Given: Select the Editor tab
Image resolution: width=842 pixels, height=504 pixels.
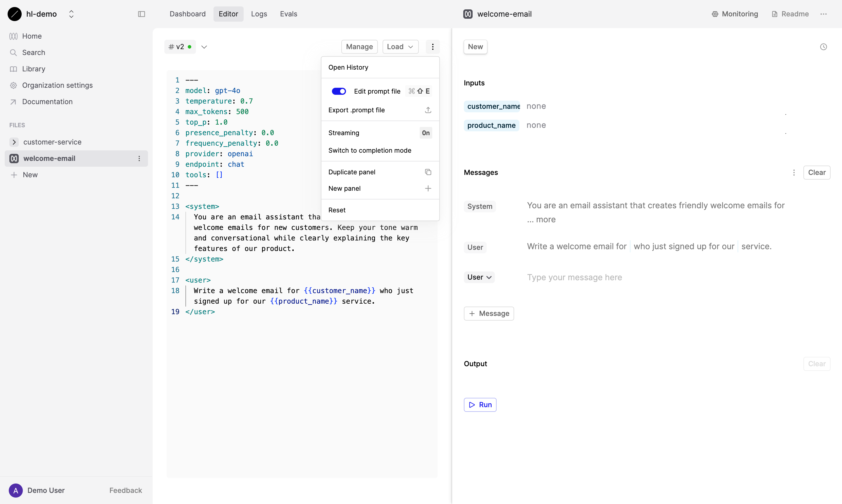Looking at the screenshot, I should 228,14.
